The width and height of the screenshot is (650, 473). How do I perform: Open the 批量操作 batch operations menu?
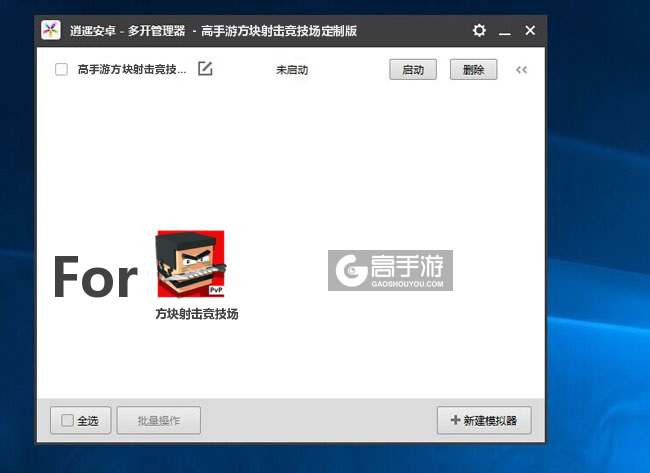(158, 421)
